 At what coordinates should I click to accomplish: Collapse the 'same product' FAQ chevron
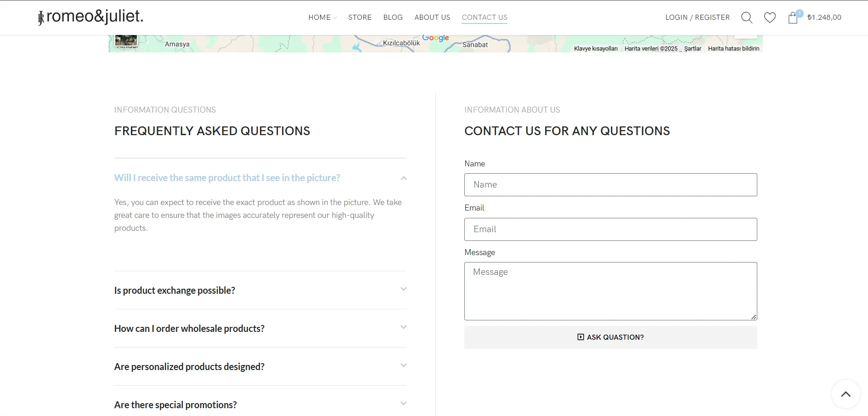(x=404, y=178)
